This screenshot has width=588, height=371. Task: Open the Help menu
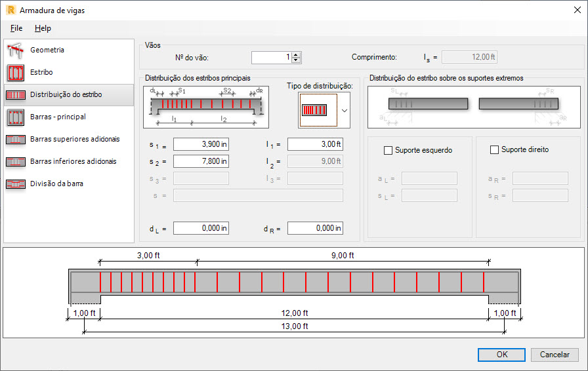pyautogui.click(x=43, y=28)
